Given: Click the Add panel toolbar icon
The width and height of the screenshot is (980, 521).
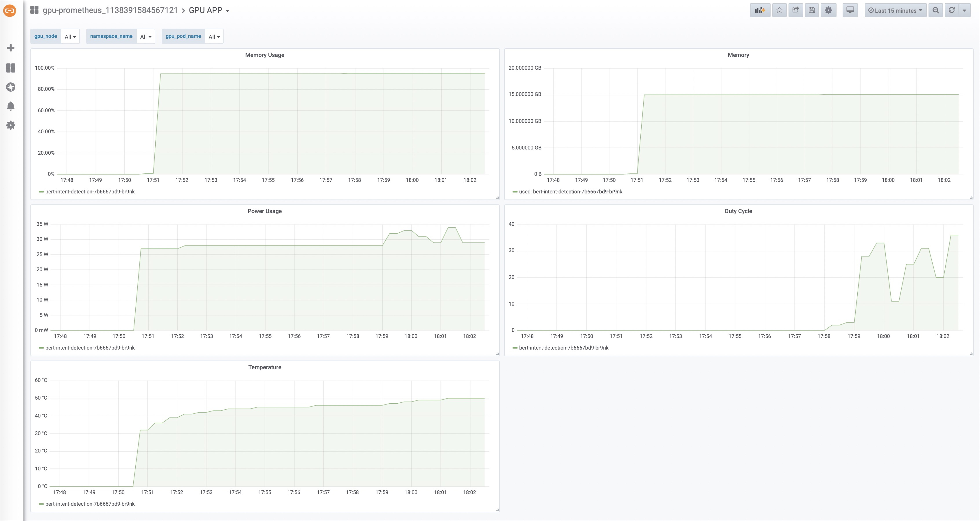Looking at the screenshot, I should pyautogui.click(x=760, y=10).
